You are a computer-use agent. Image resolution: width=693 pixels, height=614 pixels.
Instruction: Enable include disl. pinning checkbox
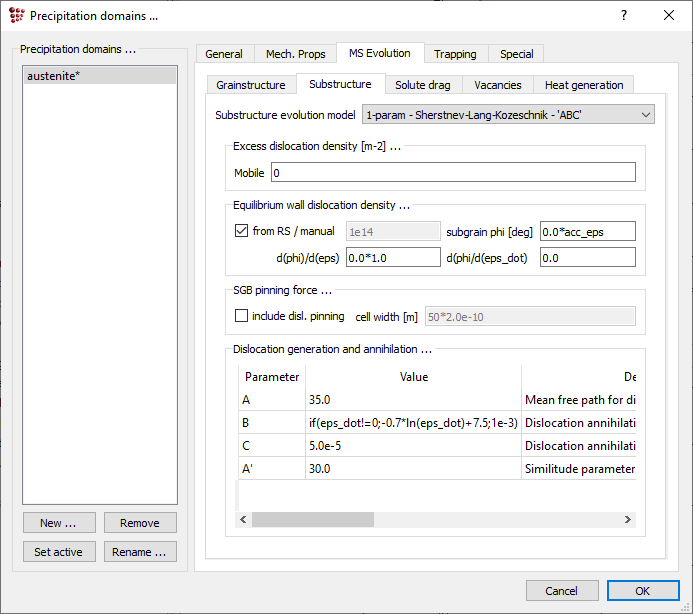click(241, 316)
